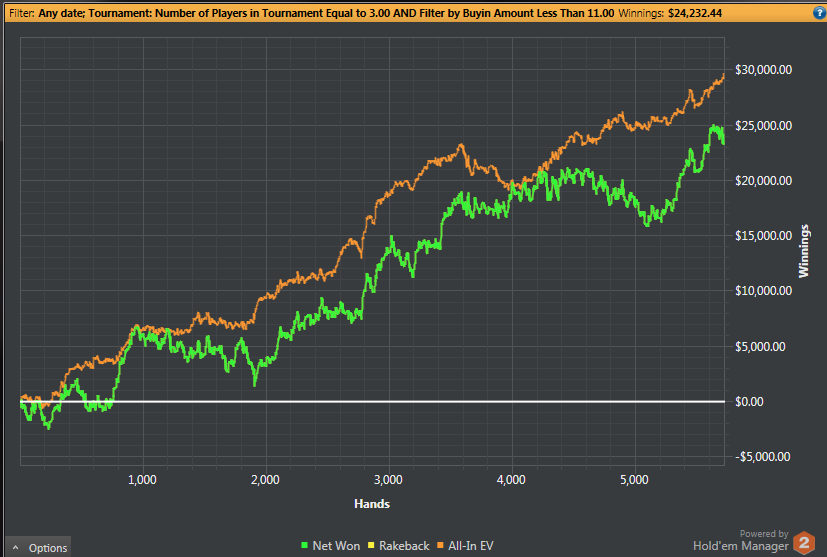Image resolution: width=827 pixels, height=557 pixels.
Task: Toggle the green Net Won legend swatch
Action: 304,545
